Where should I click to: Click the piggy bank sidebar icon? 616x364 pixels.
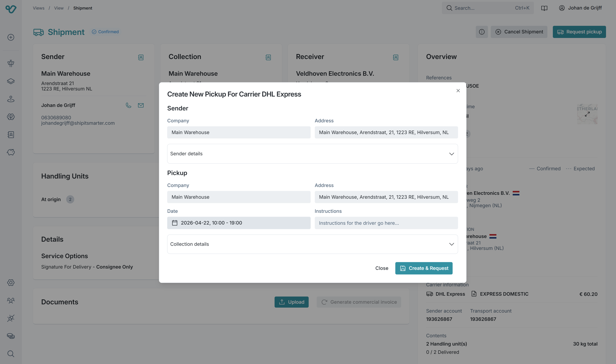(11, 152)
